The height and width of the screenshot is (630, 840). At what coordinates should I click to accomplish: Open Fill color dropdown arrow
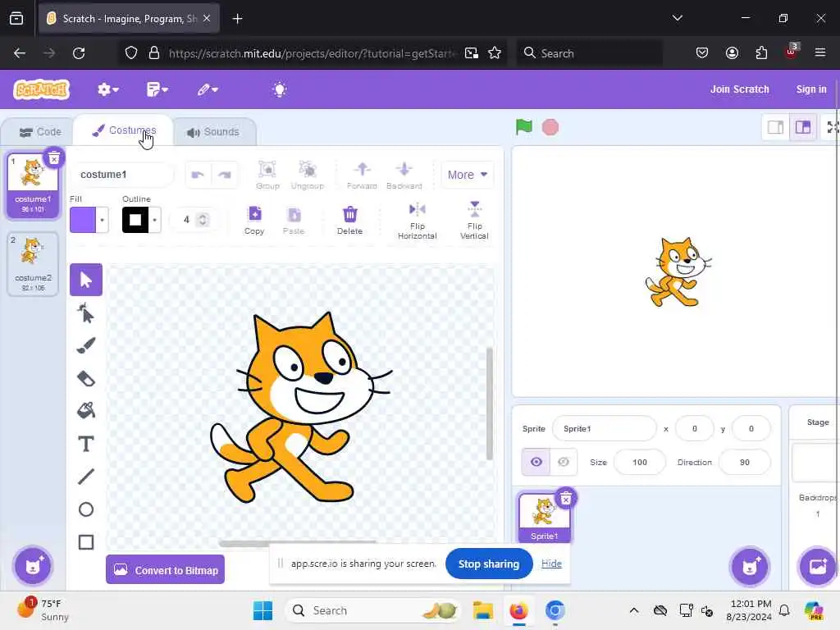pyautogui.click(x=103, y=220)
